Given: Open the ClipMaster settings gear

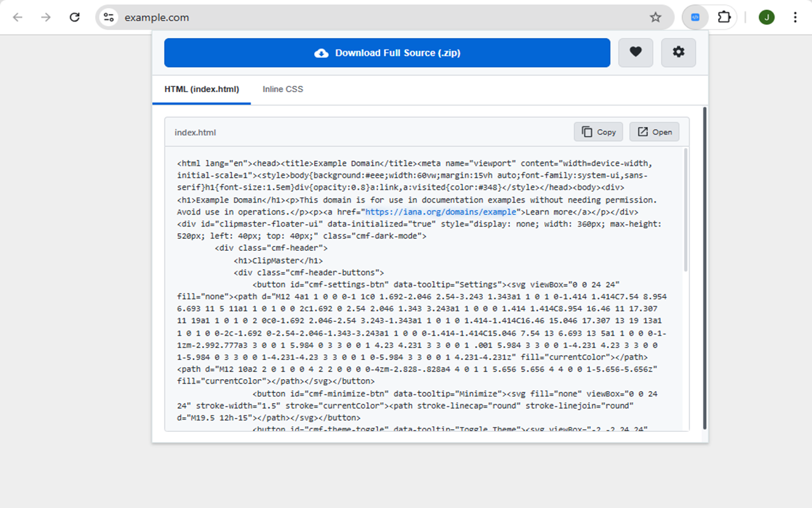Looking at the screenshot, I should click(x=678, y=53).
